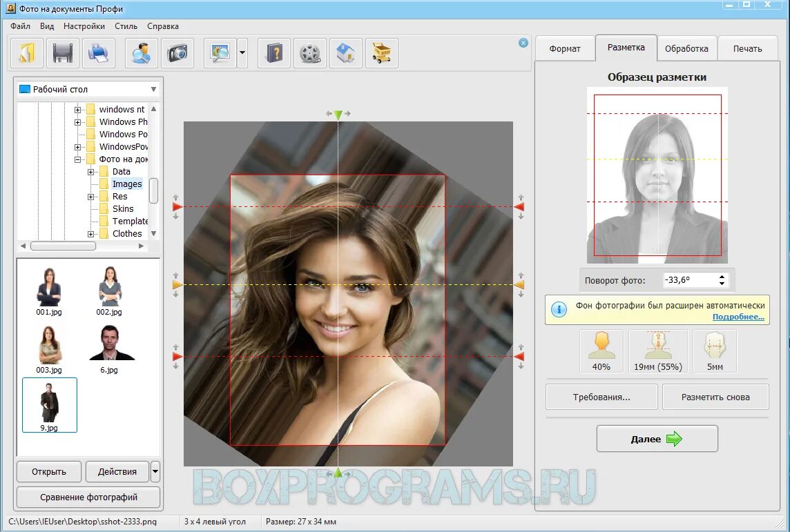Click the 40% face size icon
790x532 pixels.
point(601,351)
